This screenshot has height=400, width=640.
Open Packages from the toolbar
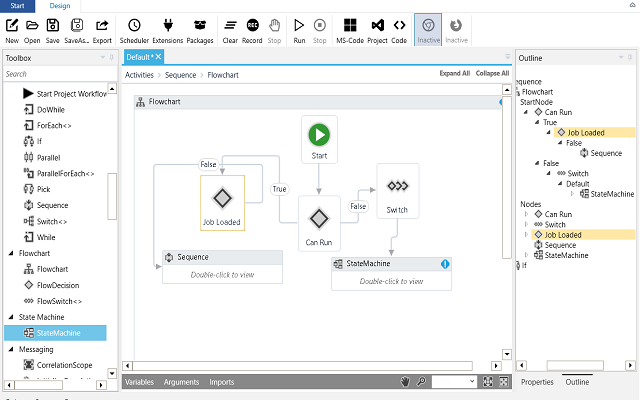click(200, 27)
